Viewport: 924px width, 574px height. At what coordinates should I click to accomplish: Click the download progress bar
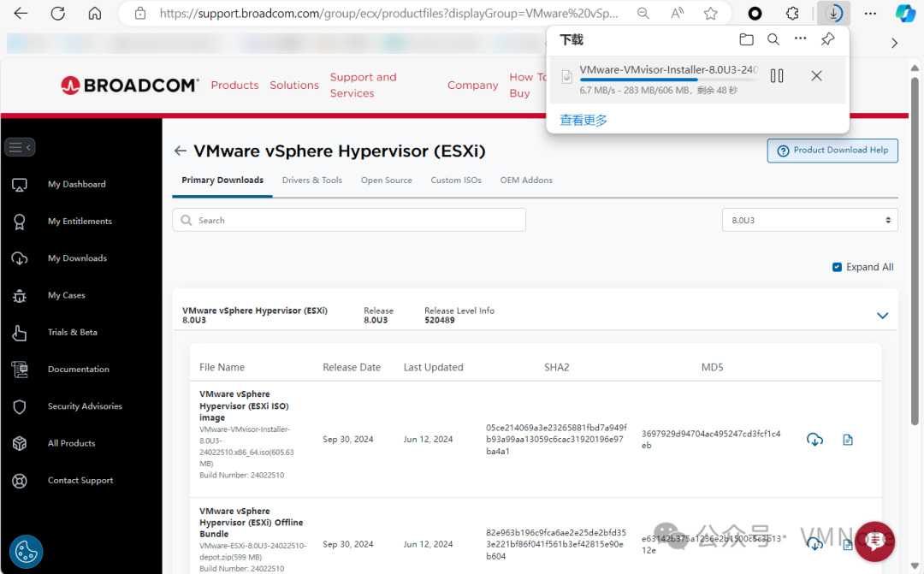pos(668,80)
